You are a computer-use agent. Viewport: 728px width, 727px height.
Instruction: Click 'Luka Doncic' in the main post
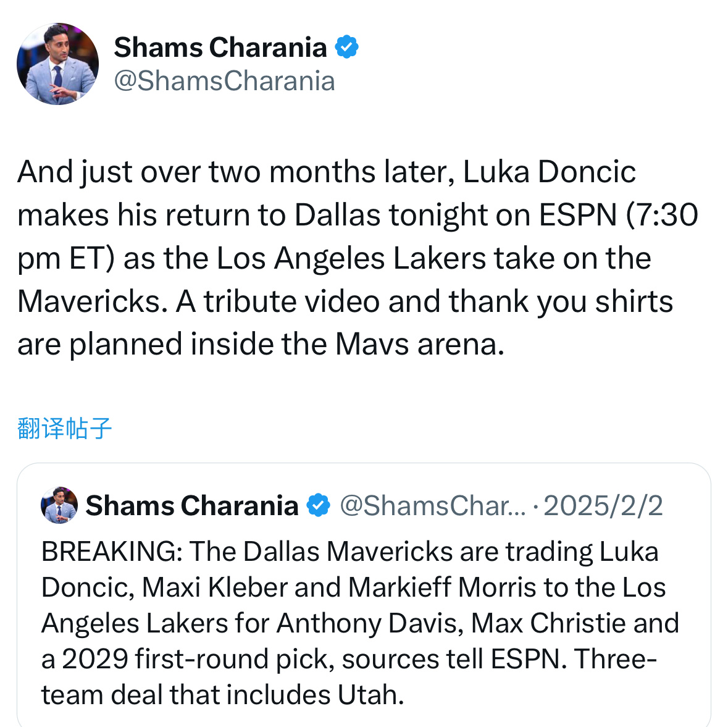point(550,172)
